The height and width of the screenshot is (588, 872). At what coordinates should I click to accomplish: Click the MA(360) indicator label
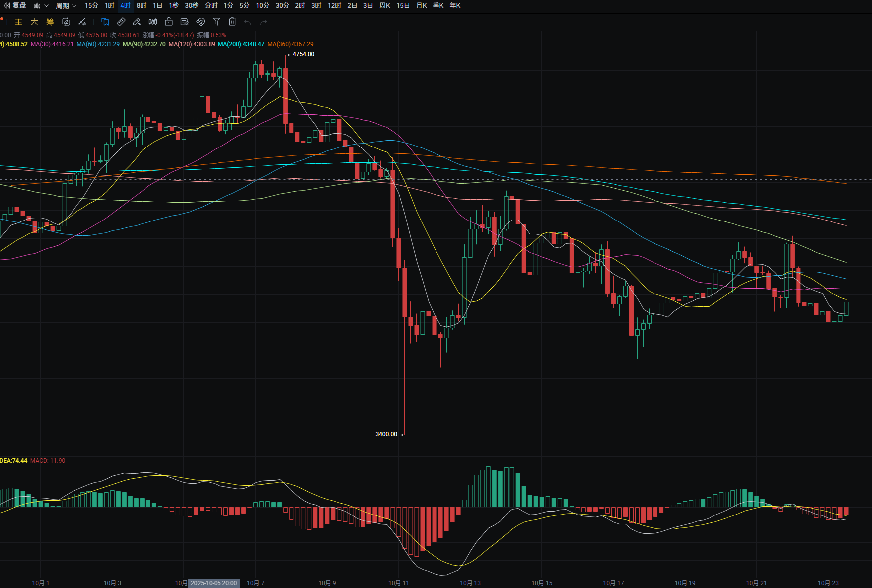291,44
